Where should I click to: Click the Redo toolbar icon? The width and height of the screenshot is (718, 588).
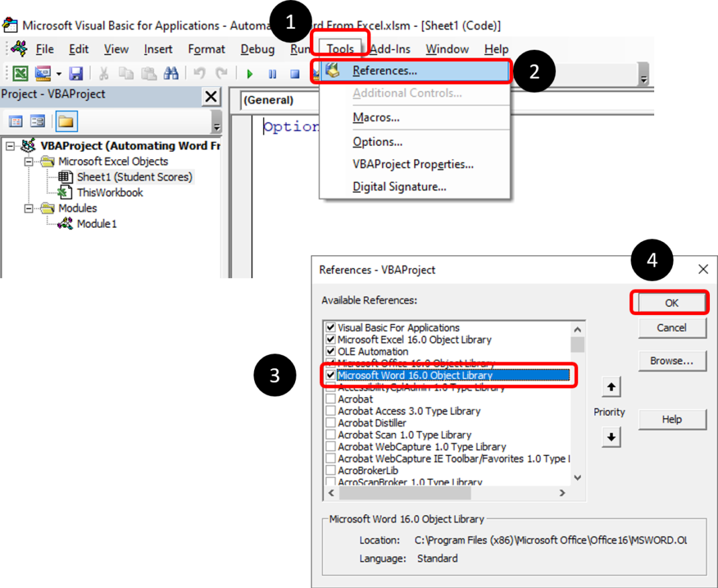[x=222, y=73]
